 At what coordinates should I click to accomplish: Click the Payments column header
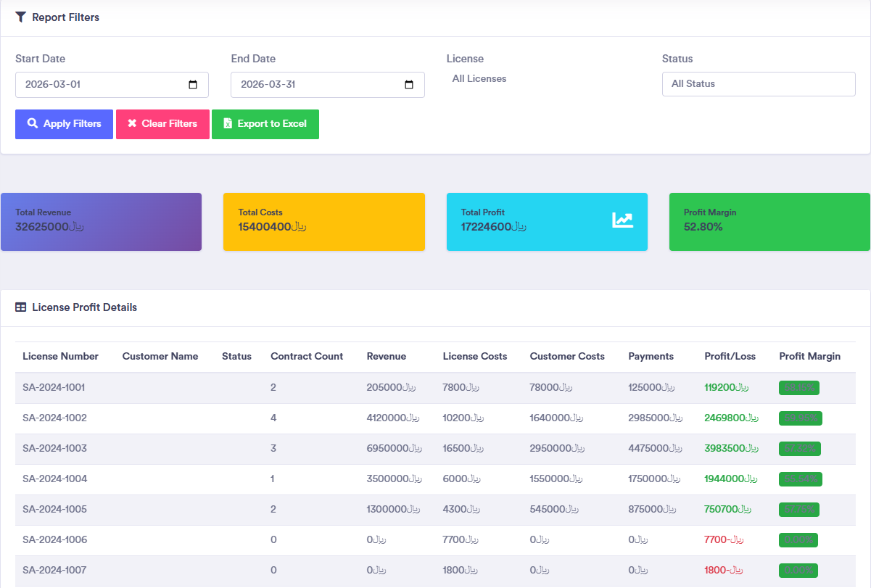[x=651, y=357]
